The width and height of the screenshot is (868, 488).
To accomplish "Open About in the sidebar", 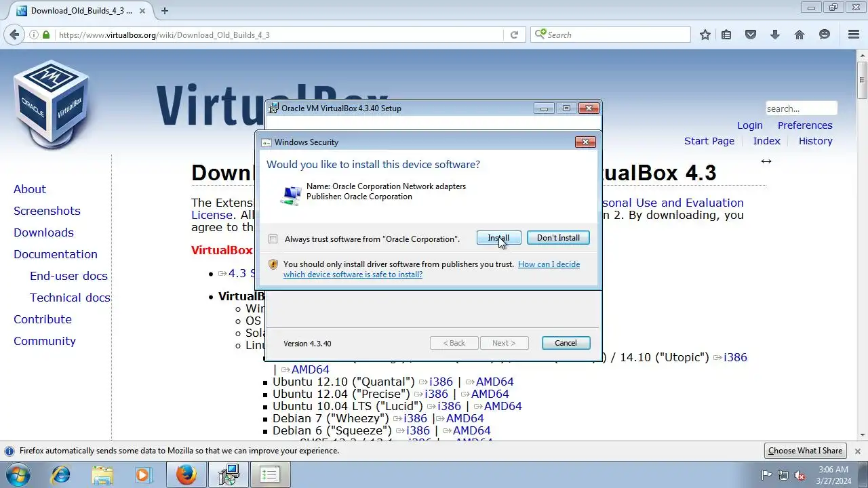I will pyautogui.click(x=30, y=189).
